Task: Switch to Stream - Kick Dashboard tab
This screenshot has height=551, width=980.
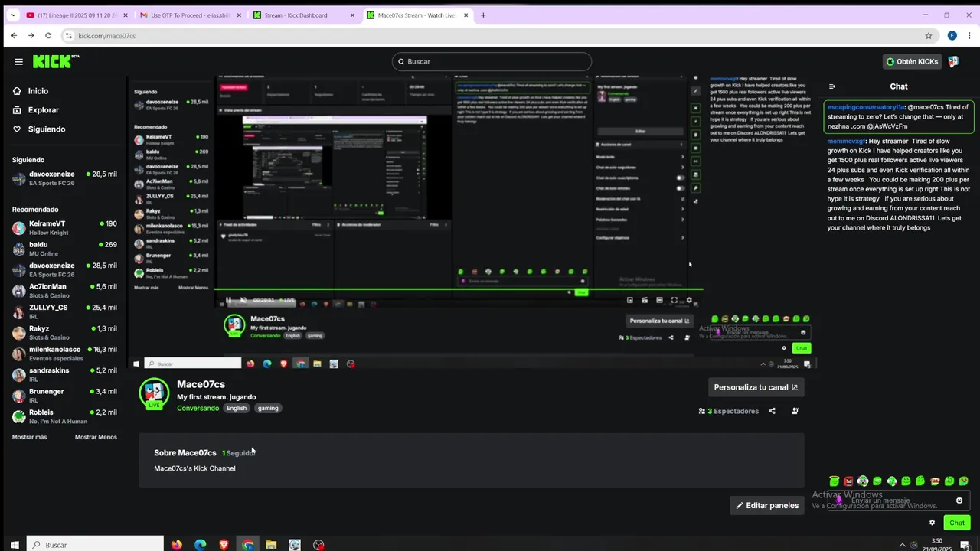Action: [x=303, y=15]
